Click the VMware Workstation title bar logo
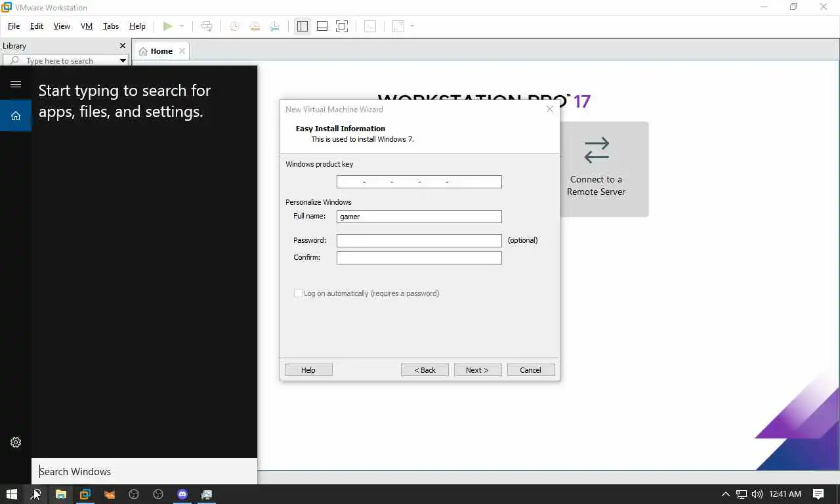The image size is (840, 504). pyautogui.click(x=7, y=7)
